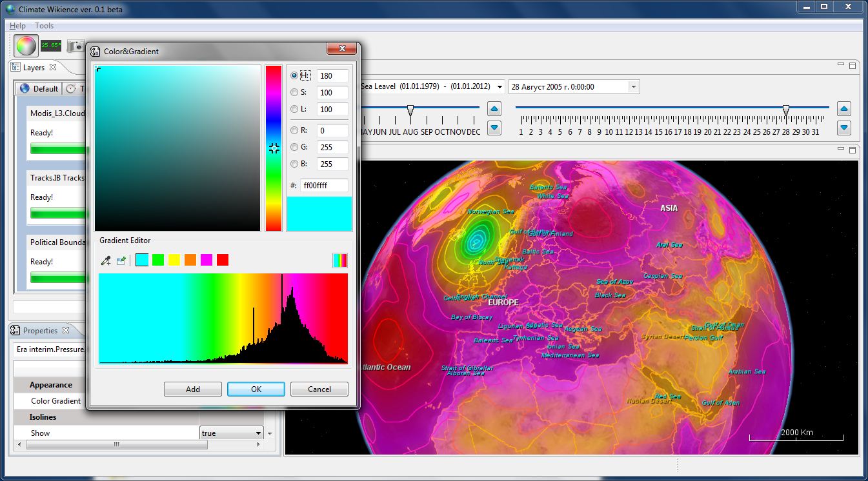
Task: Click the camera snapshot toolbar icon
Action: click(76, 46)
